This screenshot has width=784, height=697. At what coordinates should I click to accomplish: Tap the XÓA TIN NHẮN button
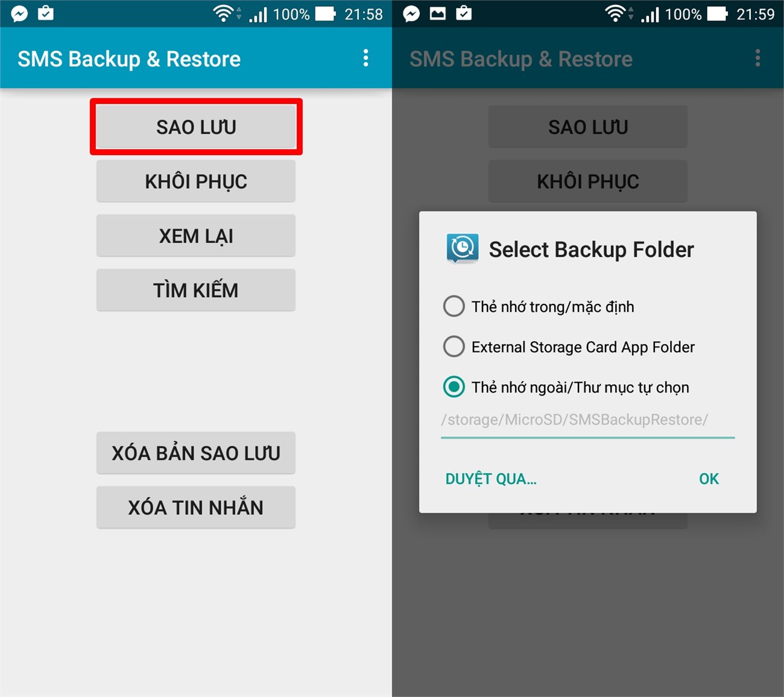196,508
